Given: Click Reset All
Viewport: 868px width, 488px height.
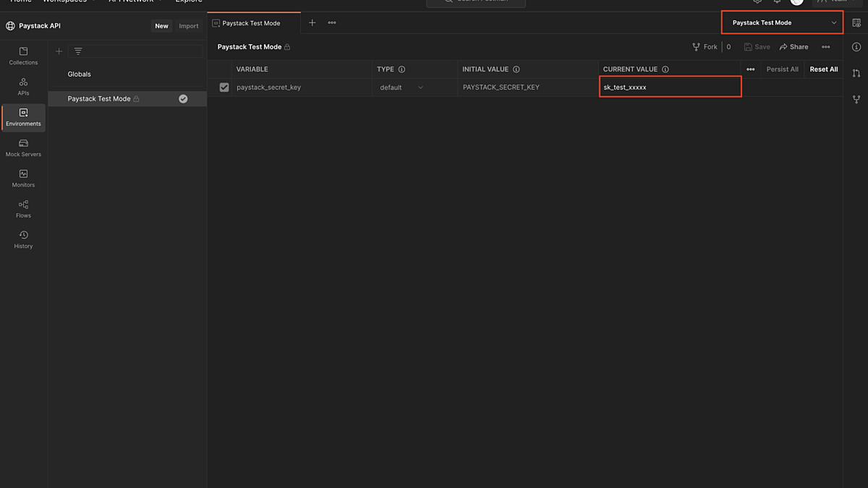Looking at the screenshot, I should tap(824, 69).
